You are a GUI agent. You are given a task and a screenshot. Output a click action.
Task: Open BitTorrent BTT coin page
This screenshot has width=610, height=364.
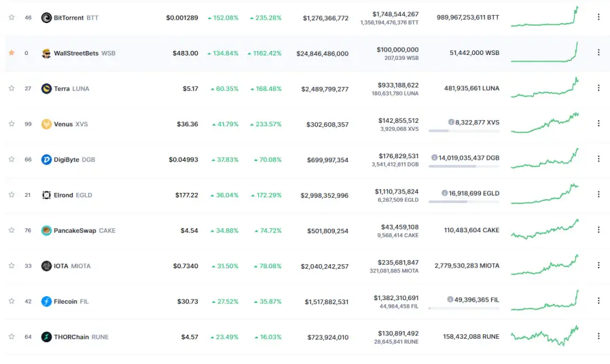tap(76, 18)
